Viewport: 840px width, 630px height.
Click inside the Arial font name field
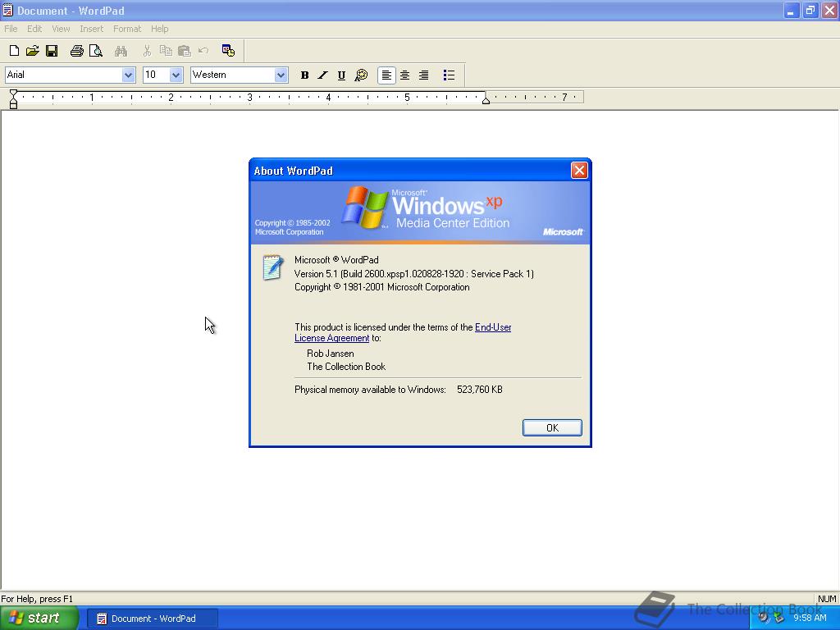tap(63, 75)
